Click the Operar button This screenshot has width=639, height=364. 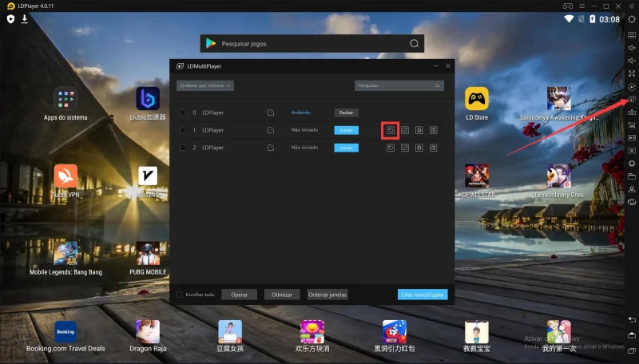click(239, 295)
